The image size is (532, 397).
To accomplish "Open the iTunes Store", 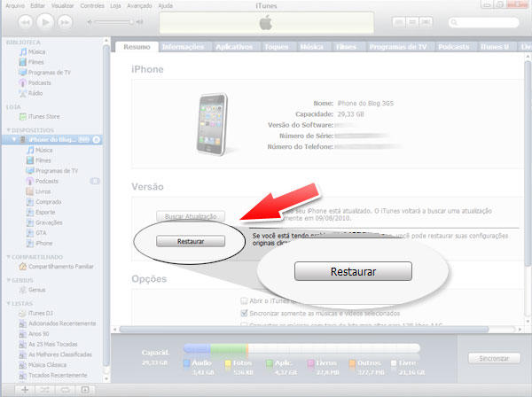I will (x=40, y=117).
